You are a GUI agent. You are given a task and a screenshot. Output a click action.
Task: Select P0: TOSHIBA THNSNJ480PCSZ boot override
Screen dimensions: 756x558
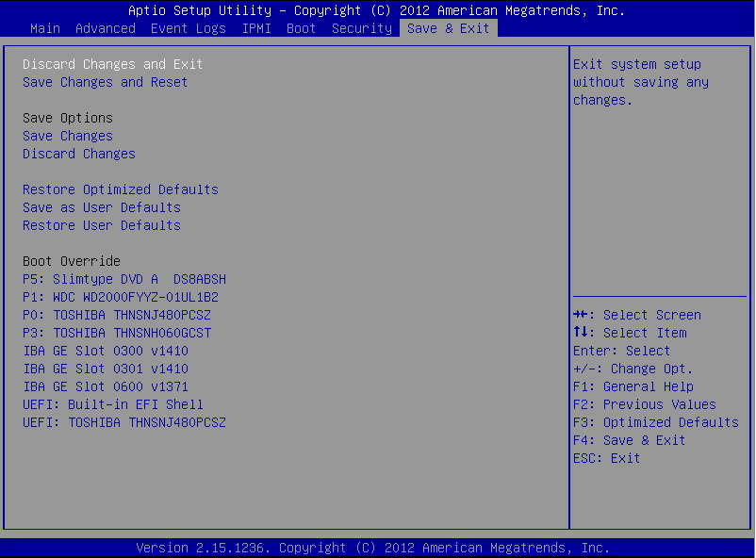point(117,315)
